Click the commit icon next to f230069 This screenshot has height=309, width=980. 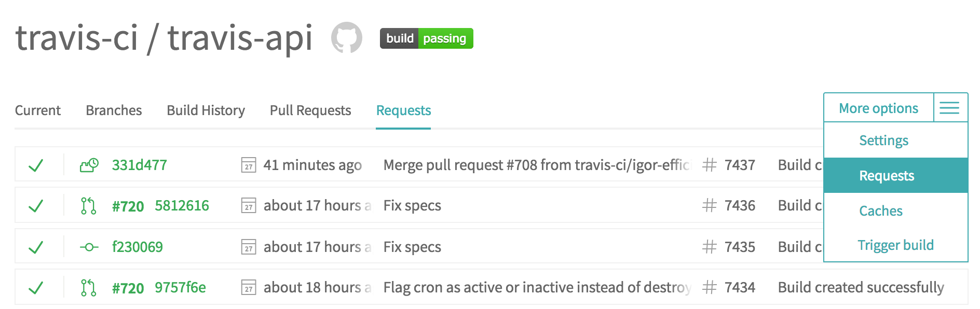click(89, 247)
